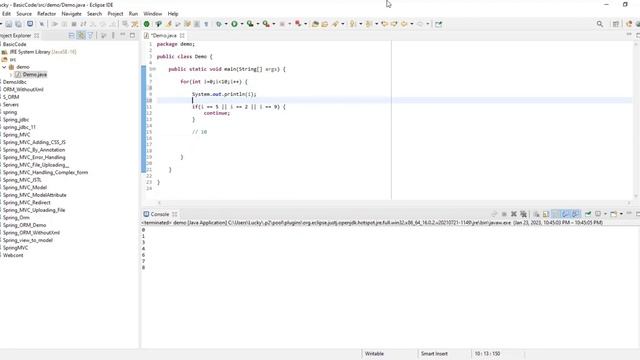The width and height of the screenshot is (640, 360).
Task: Click the Project Explorer filter icon
Action: 91,36
